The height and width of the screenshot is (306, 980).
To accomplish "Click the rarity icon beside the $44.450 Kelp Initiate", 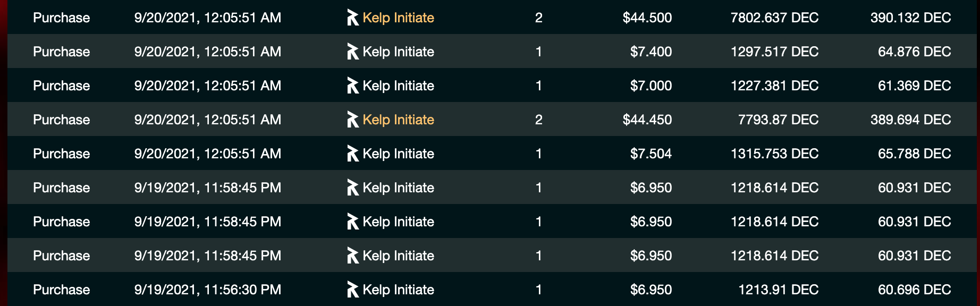I will (x=353, y=120).
